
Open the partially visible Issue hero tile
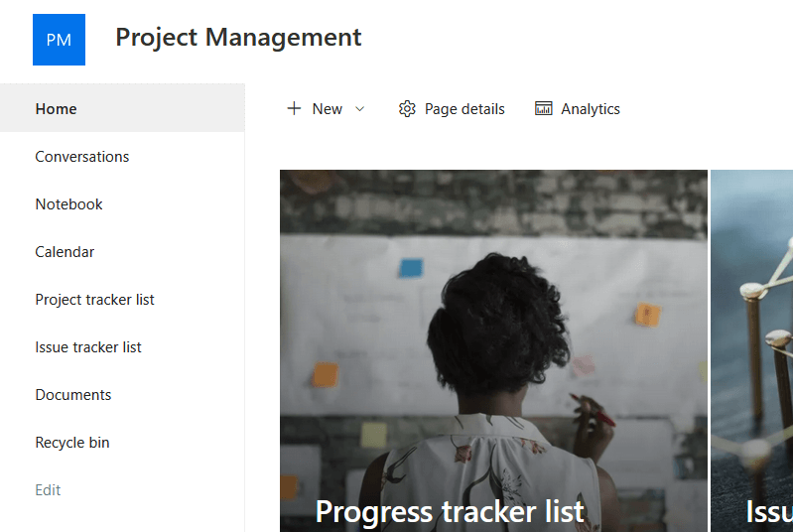pos(752,351)
